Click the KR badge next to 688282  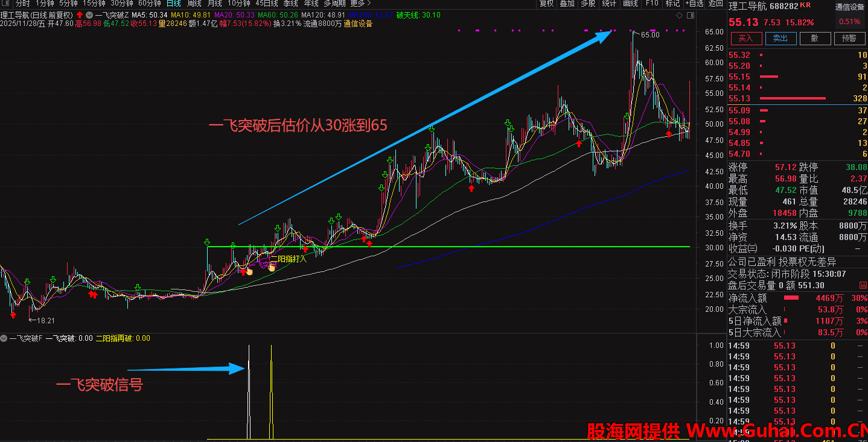click(x=805, y=5)
